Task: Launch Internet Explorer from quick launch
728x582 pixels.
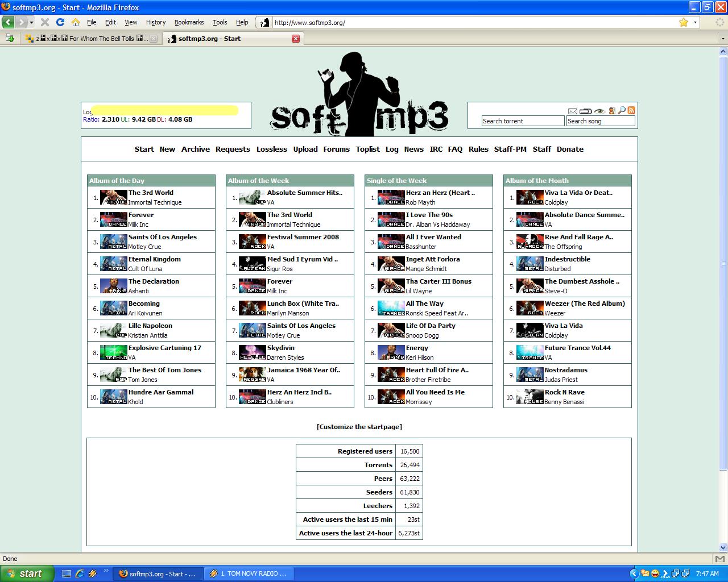Action: pyautogui.click(x=80, y=573)
